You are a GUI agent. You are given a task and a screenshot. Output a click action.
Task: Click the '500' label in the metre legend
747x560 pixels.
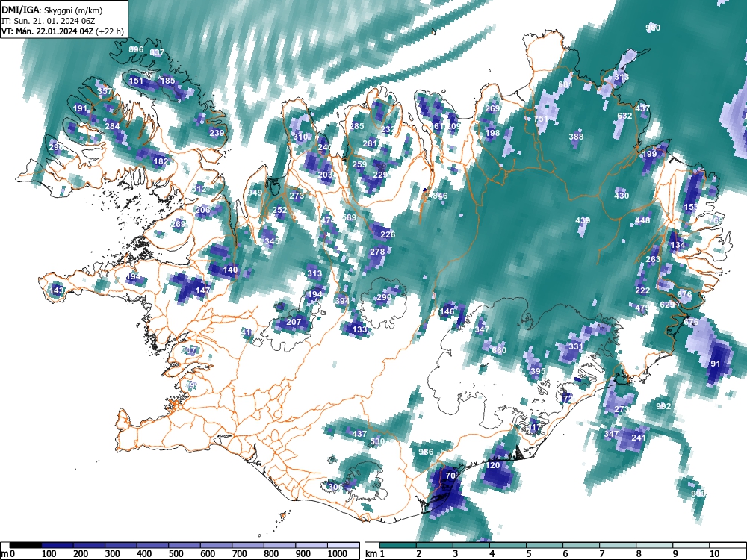click(x=176, y=554)
